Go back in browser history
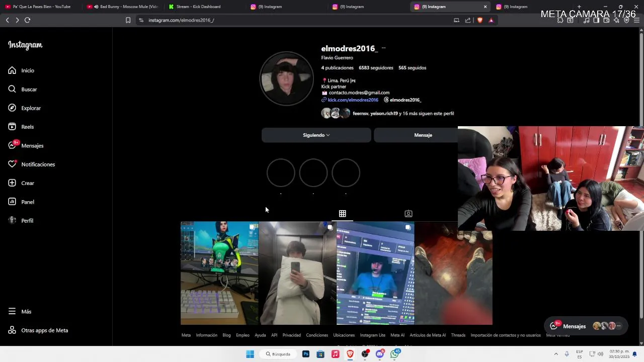This screenshot has height=362, width=644. [7, 20]
